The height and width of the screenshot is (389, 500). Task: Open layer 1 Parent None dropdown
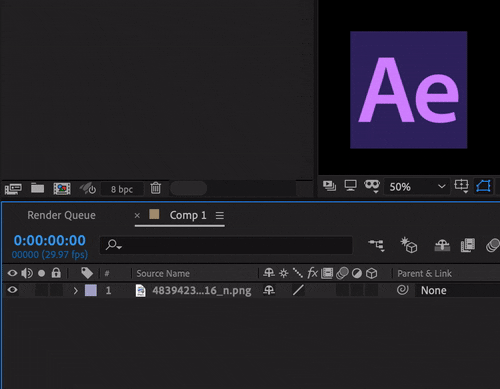click(x=457, y=290)
